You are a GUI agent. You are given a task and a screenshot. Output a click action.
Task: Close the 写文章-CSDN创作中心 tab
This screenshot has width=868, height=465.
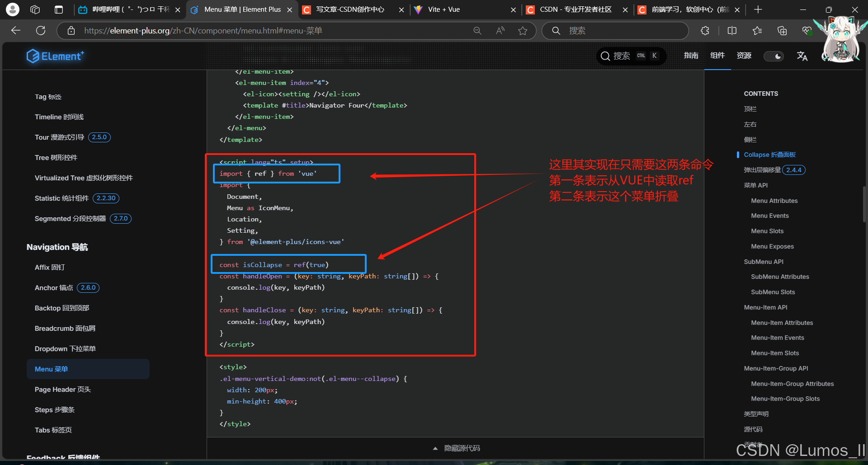click(x=401, y=9)
